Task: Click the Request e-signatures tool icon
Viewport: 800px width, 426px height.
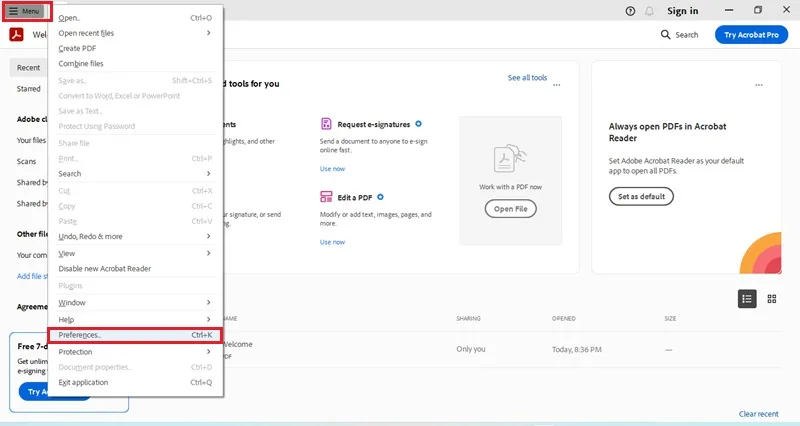Action: [x=326, y=123]
